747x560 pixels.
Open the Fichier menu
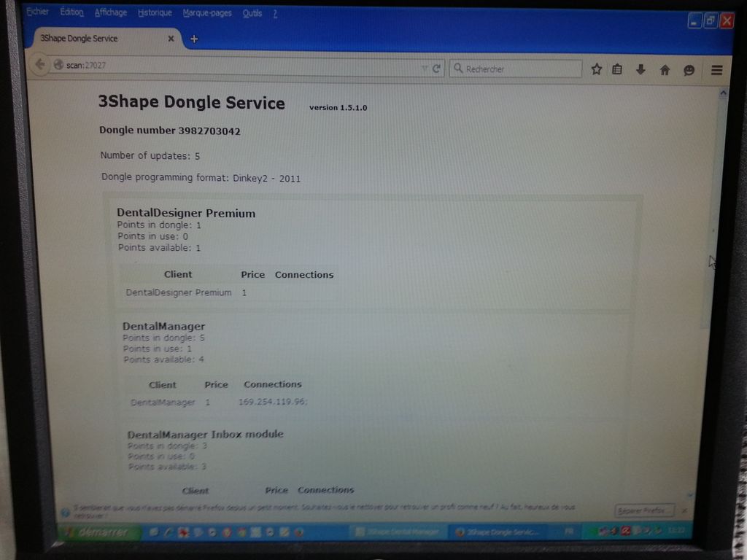[37, 12]
